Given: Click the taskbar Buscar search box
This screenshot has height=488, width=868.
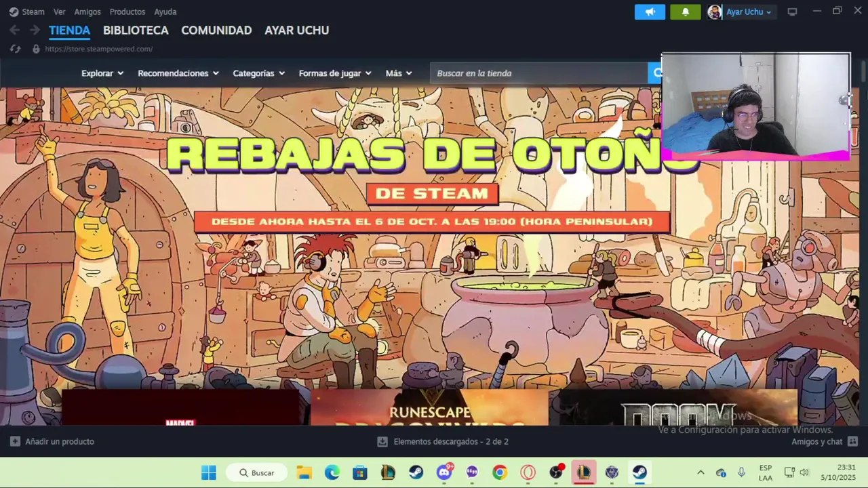Looking at the screenshot, I should coord(257,472).
